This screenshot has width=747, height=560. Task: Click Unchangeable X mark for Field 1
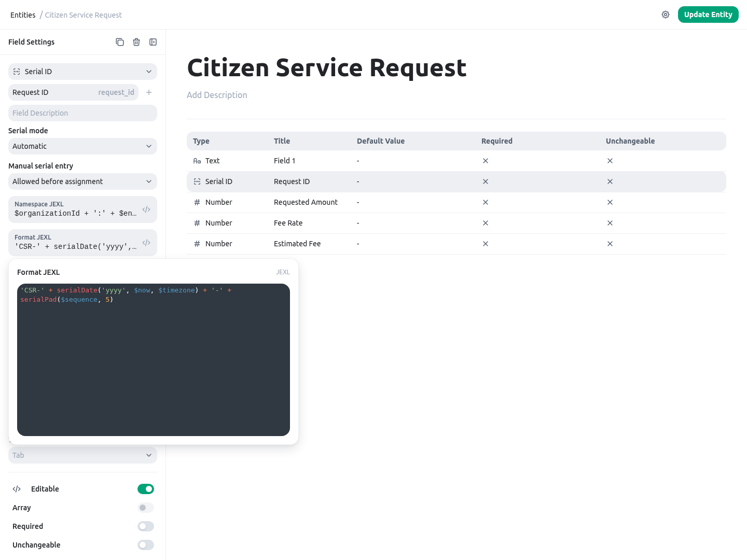coord(610,161)
